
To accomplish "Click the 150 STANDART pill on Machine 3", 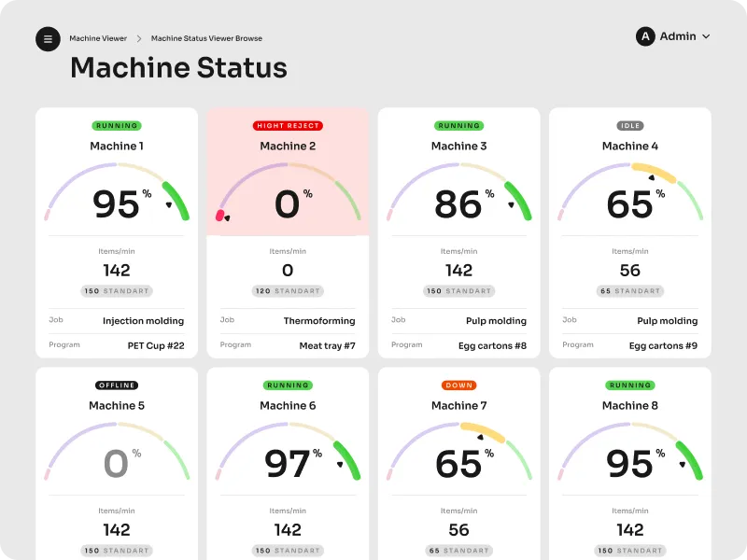I will click(458, 291).
